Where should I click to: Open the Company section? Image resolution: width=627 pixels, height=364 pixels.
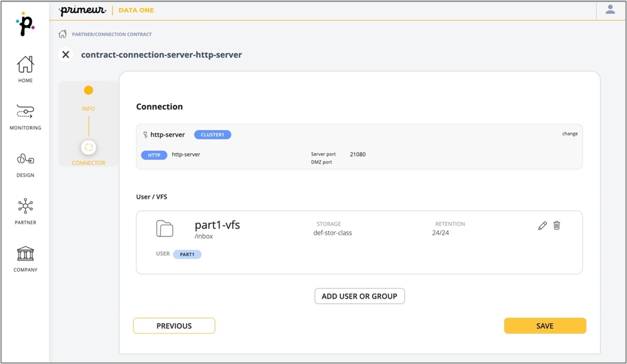click(x=25, y=259)
